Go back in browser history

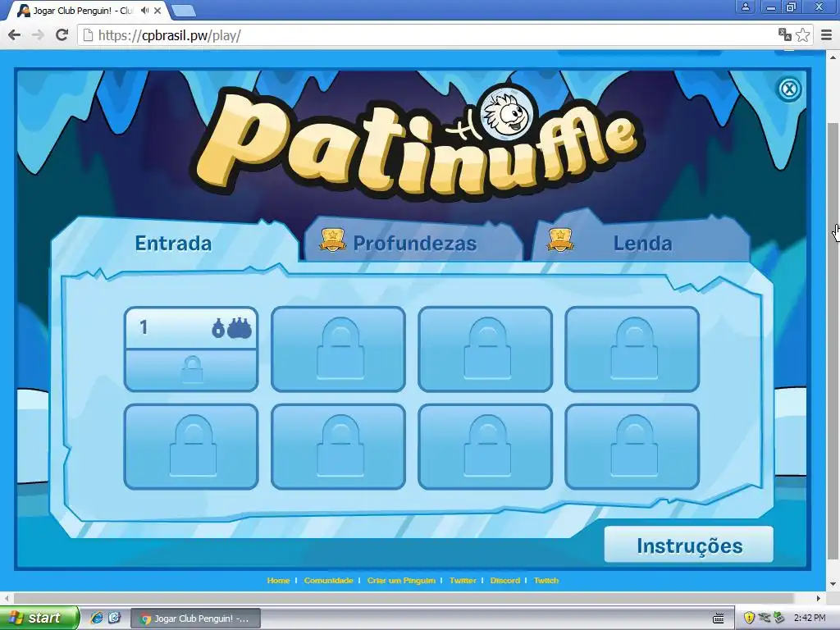pos(14,35)
